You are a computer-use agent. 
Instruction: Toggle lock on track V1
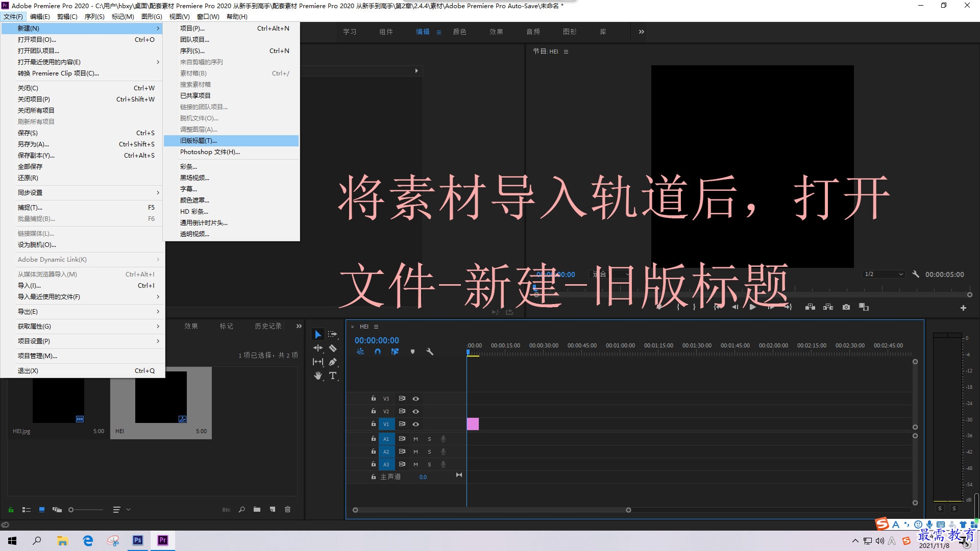(x=374, y=424)
